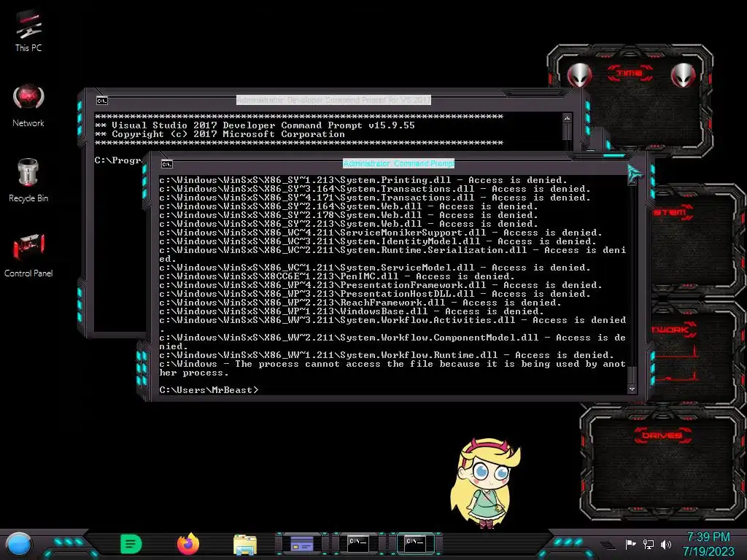Click the line containing PenIMC.dll
747x560 pixels.
click(x=337, y=276)
